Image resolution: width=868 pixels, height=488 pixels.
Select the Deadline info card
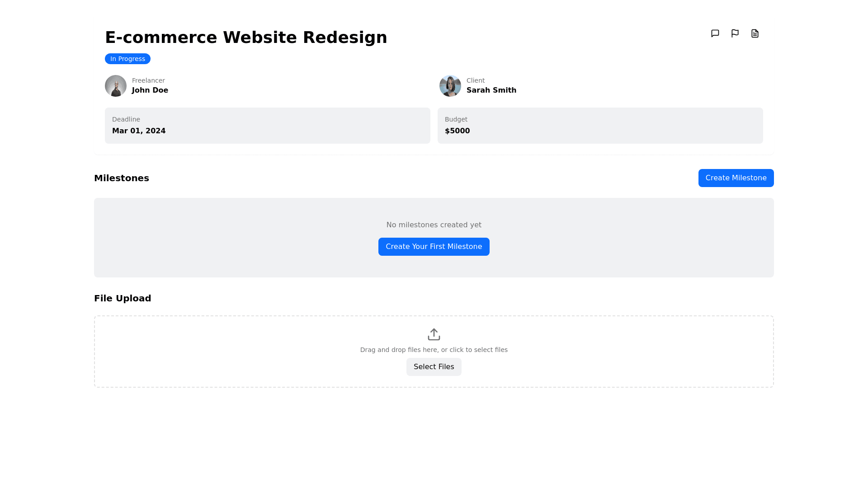click(267, 126)
